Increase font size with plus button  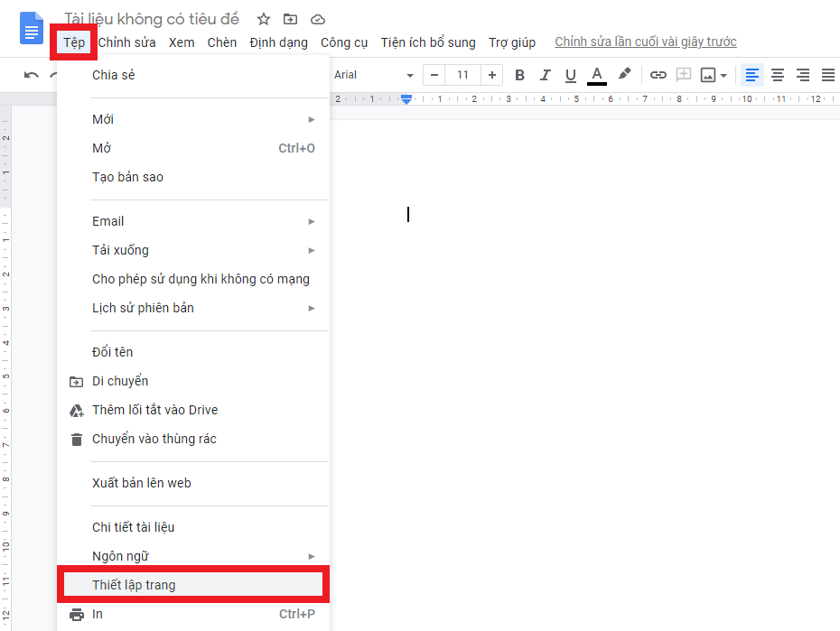pos(491,75)
